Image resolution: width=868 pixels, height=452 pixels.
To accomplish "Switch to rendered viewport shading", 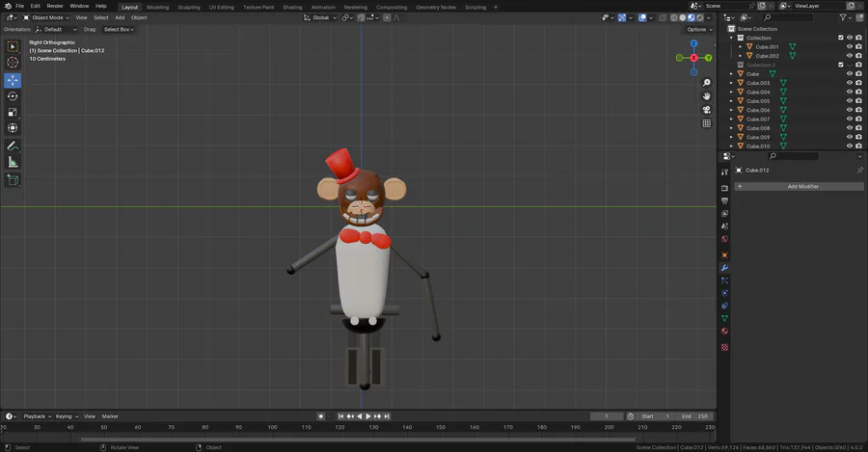I will [x=700, y=17].
